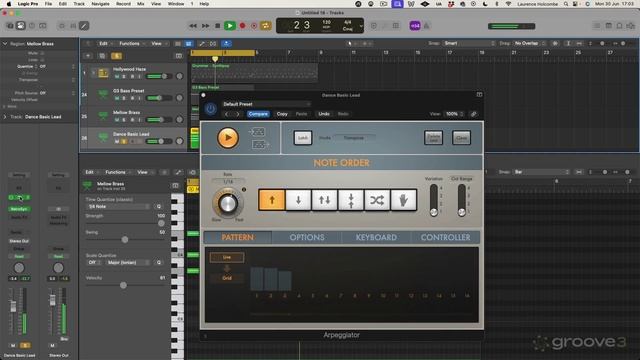The height and width of the screenshot is (360, 640).
Task: Open the Drag No Overlap dropdown
Action: tap(529, 43)
